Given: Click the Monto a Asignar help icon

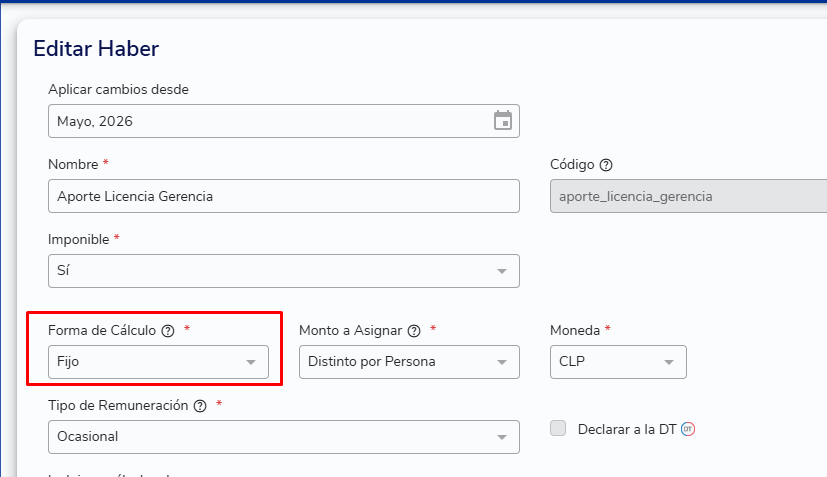Looking at the screenshot, I should [415, 331].
